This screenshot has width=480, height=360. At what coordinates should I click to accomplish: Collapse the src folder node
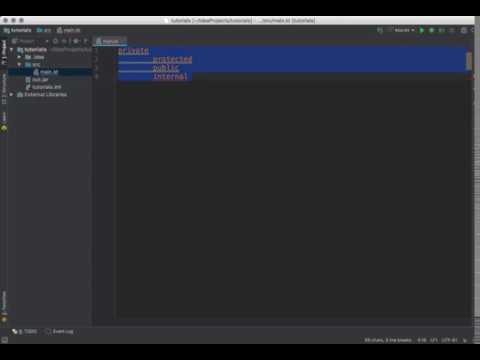pyautogui.click(x=19, y=64)
